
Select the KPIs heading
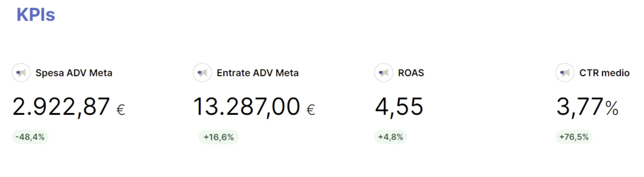(36, 15)
